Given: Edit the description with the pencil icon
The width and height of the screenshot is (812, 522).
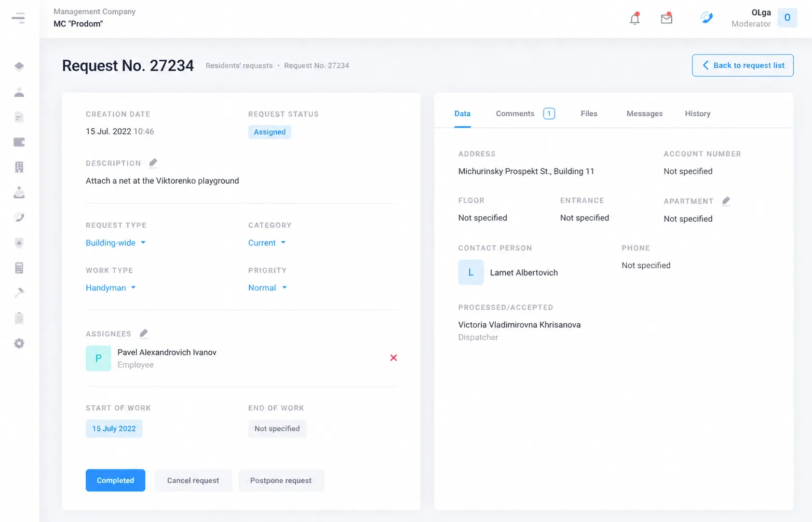Looking at the screenshot, I should point(153,163).
